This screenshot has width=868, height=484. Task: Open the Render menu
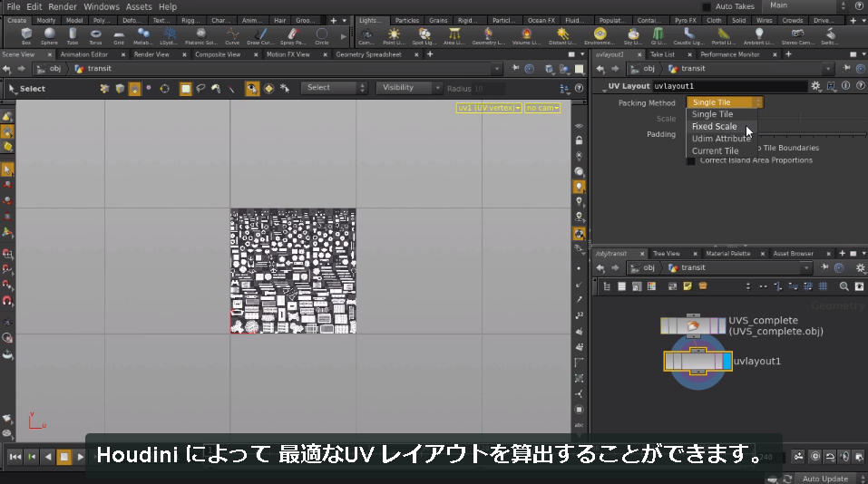coord(63,6)
